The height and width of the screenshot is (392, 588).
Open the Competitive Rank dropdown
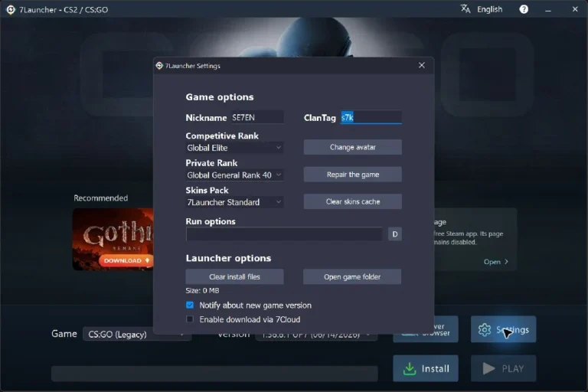[234, 148]
